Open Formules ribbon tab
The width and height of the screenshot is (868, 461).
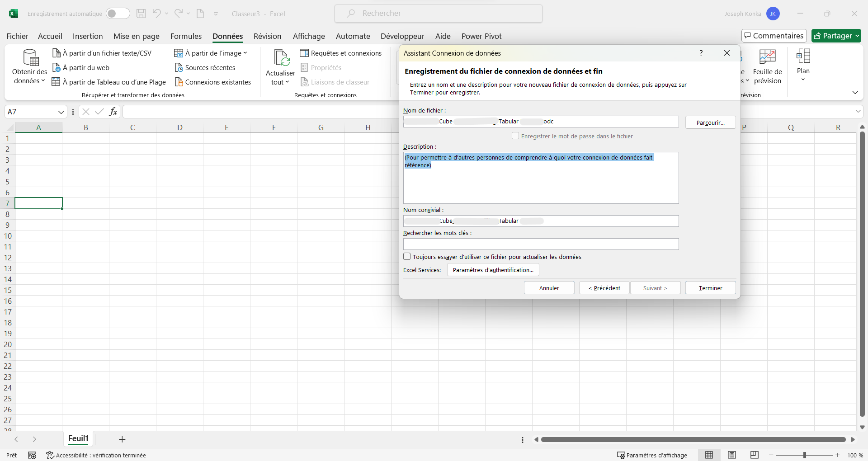coord(186,36)
